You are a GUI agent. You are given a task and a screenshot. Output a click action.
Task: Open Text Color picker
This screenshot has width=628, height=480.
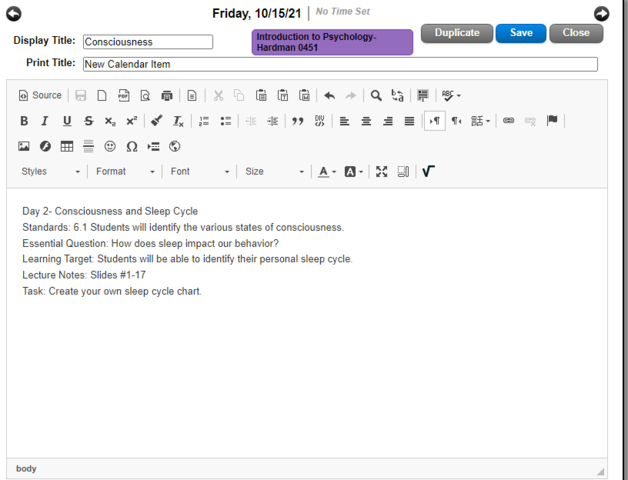point(327,171)
